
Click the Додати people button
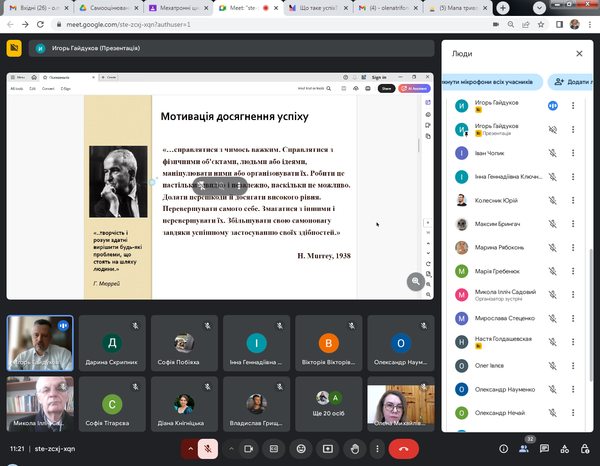(573, 80)
